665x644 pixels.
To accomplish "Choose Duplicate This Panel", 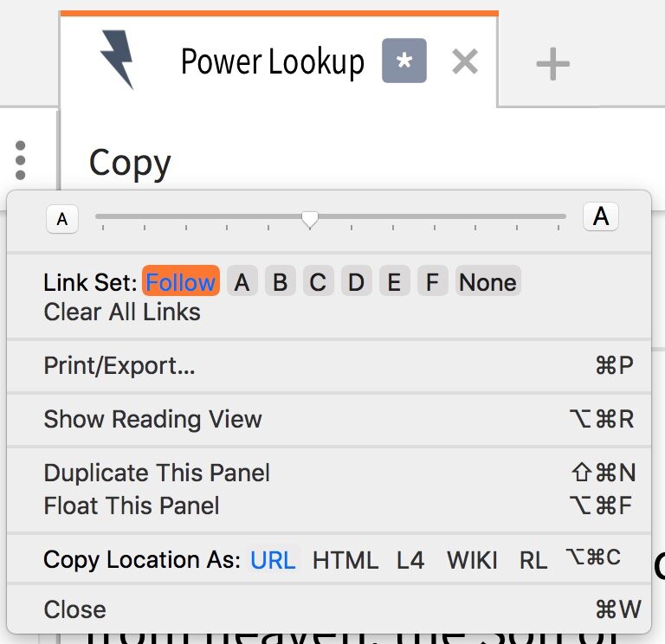I will [329, 473].
